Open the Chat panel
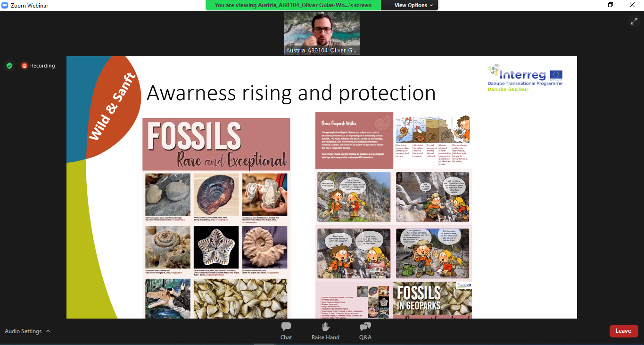Image resolution: width=644 pixels, height=345 pixels. coord(286,330)
